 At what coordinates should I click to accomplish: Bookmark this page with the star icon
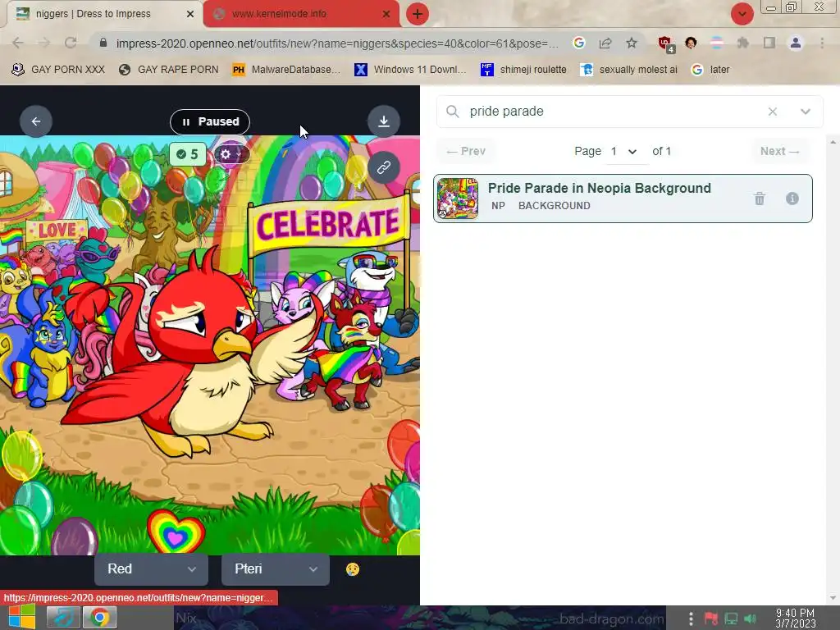coord(632,43)
